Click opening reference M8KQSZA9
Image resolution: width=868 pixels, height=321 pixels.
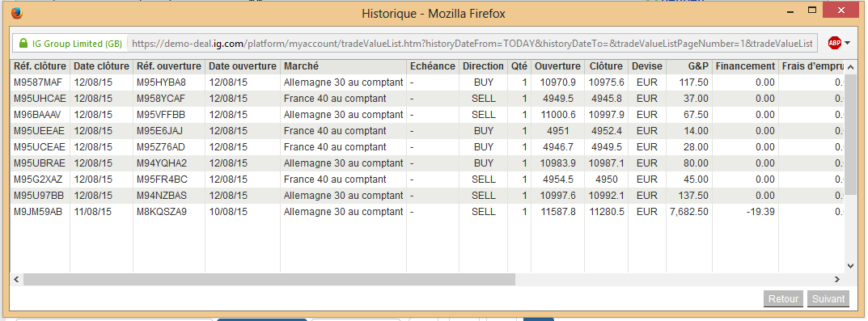pos(162,211)
